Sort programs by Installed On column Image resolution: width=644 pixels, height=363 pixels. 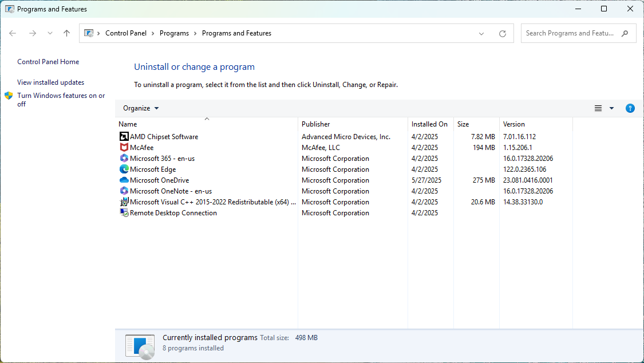tap(429, 124)
